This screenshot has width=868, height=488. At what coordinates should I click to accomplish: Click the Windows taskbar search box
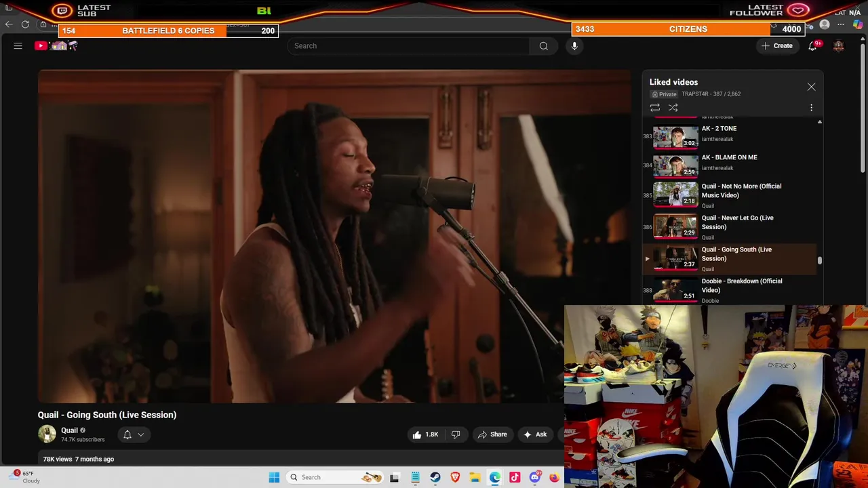click(x=336, y=477)
